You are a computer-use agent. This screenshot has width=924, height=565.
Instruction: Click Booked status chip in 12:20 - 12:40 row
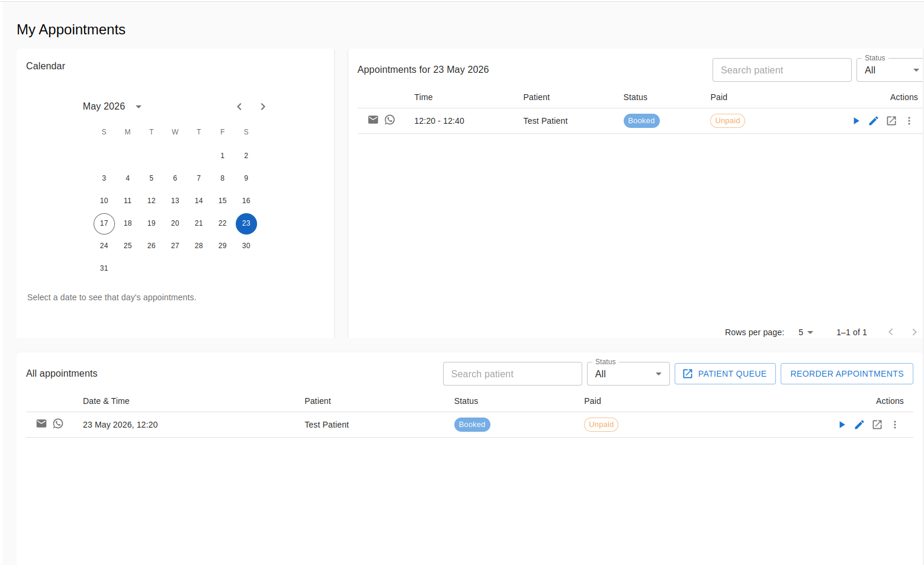[x=641, y=121]
